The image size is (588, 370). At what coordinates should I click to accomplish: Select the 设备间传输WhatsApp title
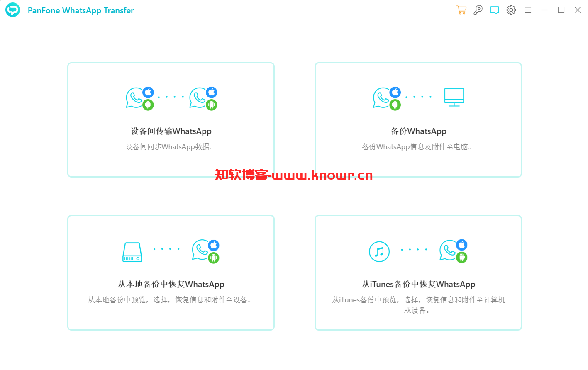pyautogui.click(x=171, y=131)
